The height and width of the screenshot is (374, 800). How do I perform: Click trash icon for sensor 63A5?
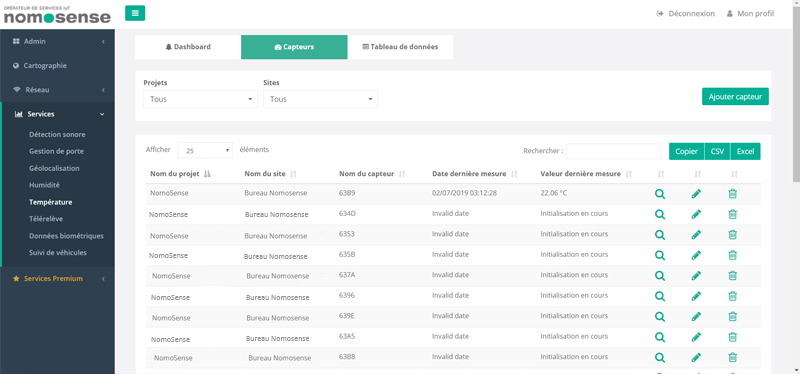pos(732,337)
